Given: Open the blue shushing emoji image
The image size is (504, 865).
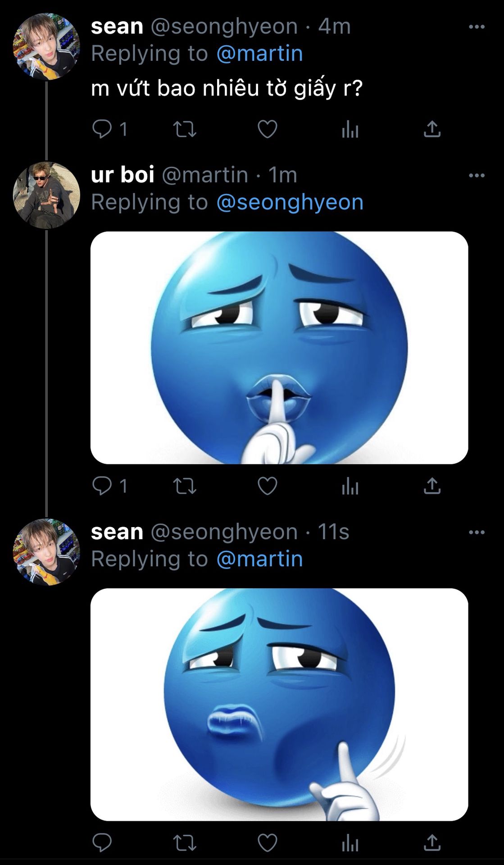Looking at the screenshot, I should tap(279, 348).
